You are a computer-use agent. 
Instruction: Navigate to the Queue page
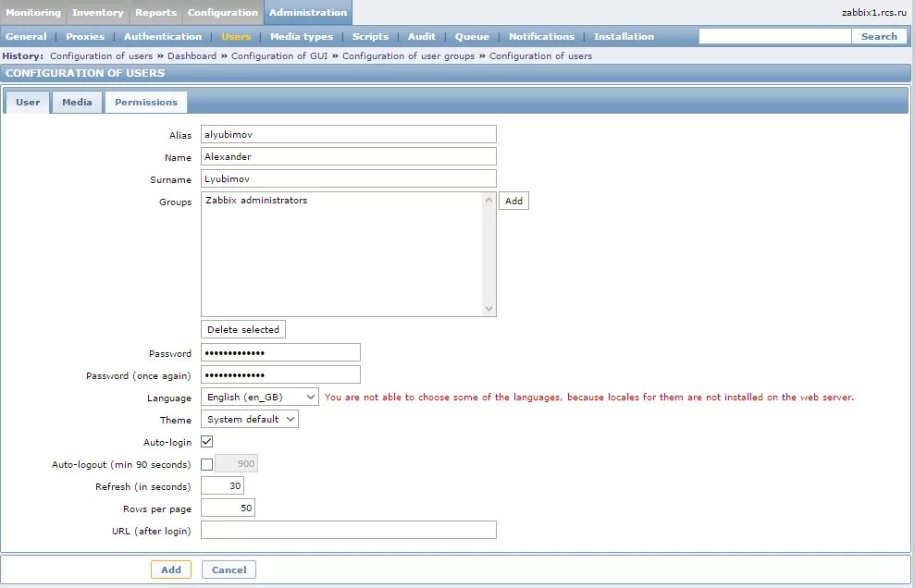[472, 36]
